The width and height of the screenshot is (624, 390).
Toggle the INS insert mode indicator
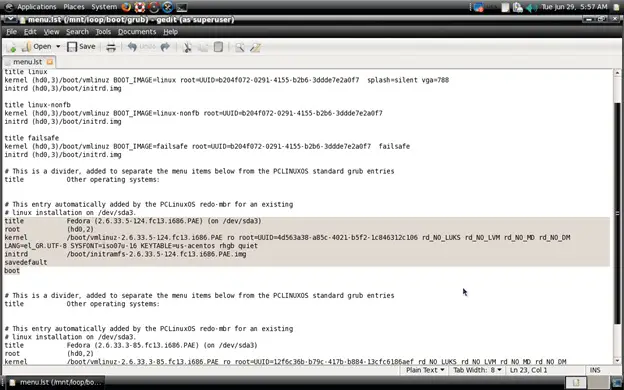point(595,370)
